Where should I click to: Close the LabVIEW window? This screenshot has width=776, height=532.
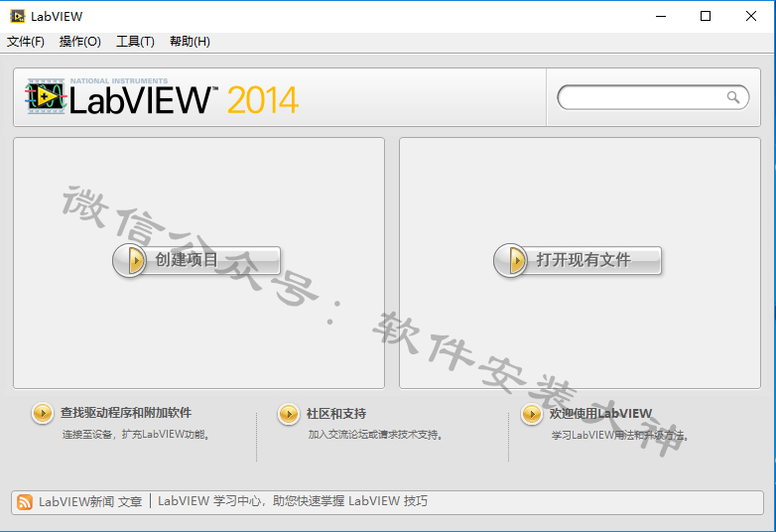click(x=751, y=16)
